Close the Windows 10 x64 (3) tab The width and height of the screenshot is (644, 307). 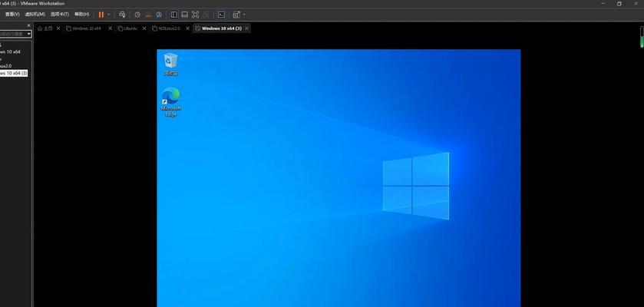(x=246, y=28)
